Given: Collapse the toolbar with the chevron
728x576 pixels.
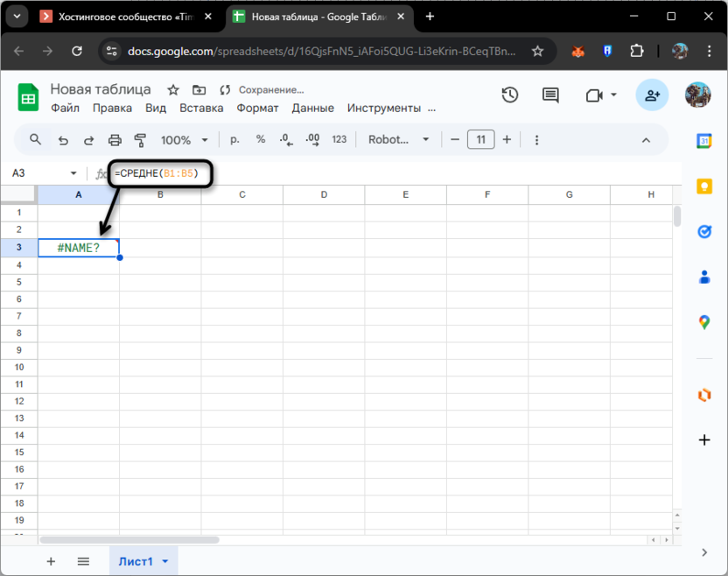Looking at the screenshot, I should [x=646, y=139].
